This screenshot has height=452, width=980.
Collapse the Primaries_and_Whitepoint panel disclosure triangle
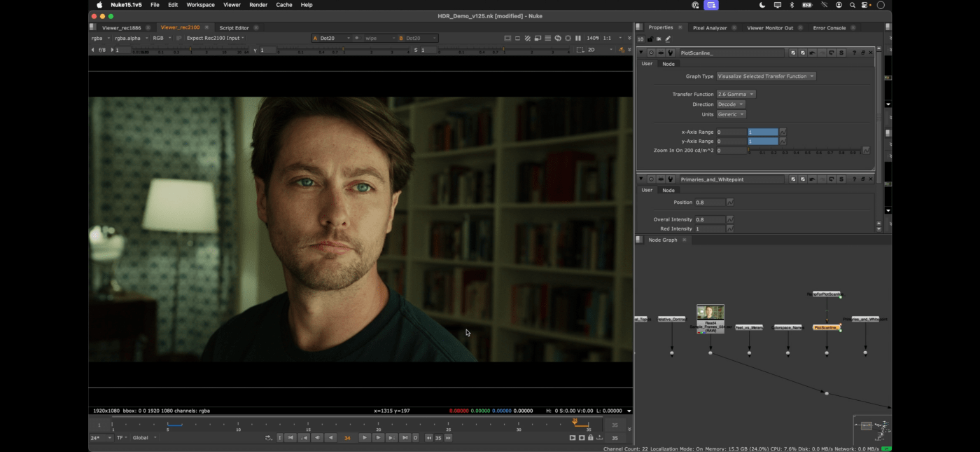[x=640, y=179]
